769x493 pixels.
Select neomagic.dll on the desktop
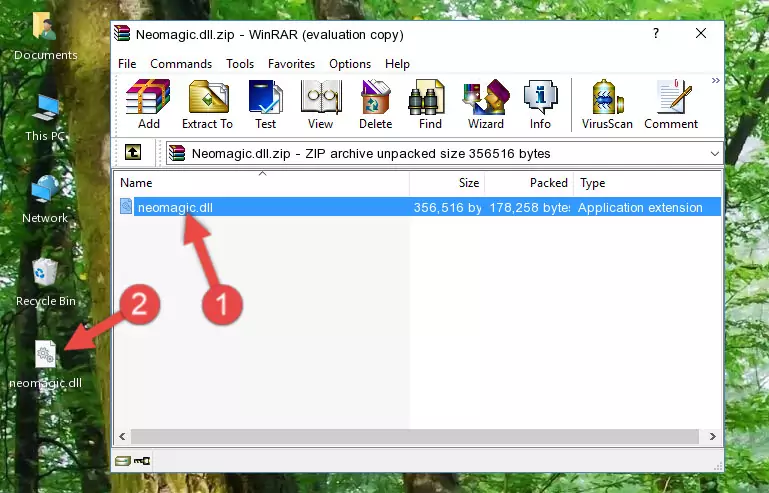[x=45, y=364]
